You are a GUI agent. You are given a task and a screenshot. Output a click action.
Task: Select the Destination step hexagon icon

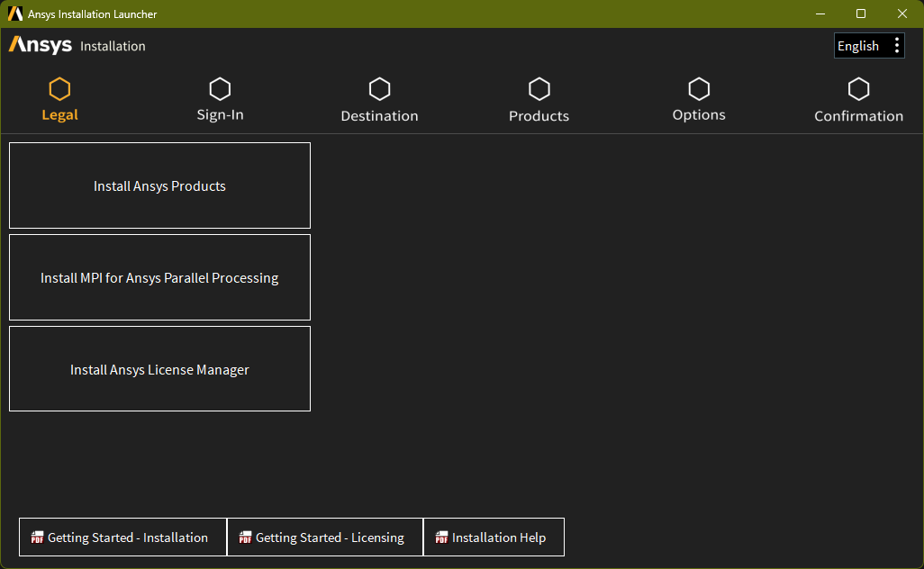click(x=379, y=89)
